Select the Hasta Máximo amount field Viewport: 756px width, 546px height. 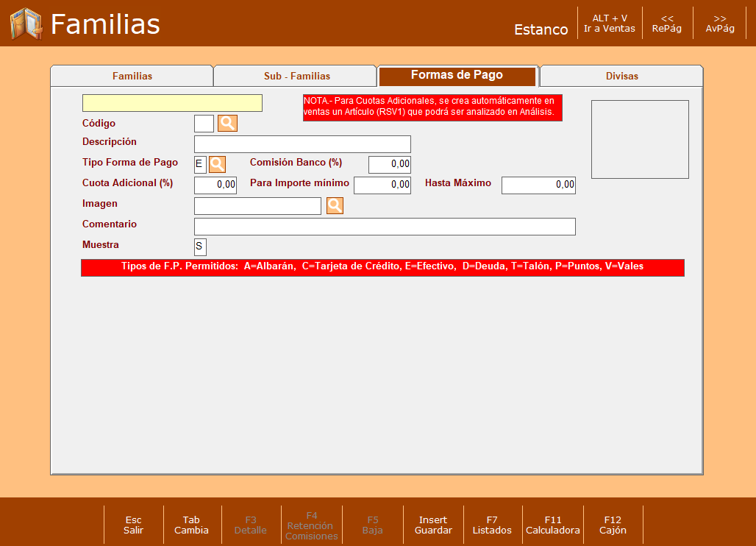pyautogui.click(x=538, y=185)
